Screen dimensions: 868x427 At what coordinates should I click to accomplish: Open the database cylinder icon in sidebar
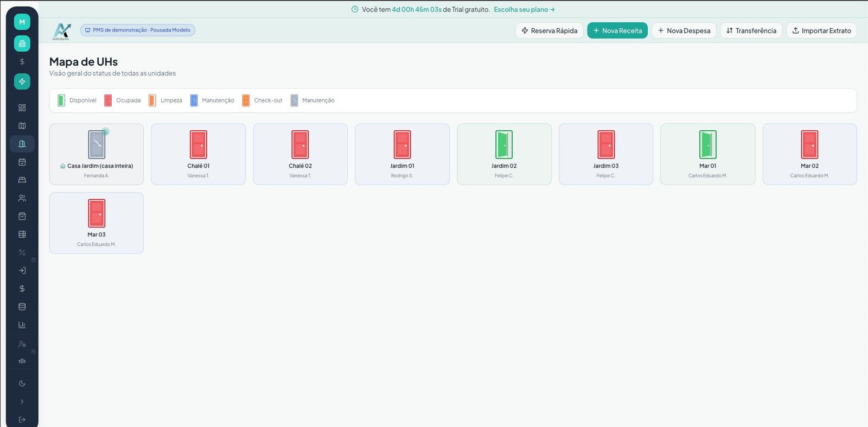(x=22, y=307)
